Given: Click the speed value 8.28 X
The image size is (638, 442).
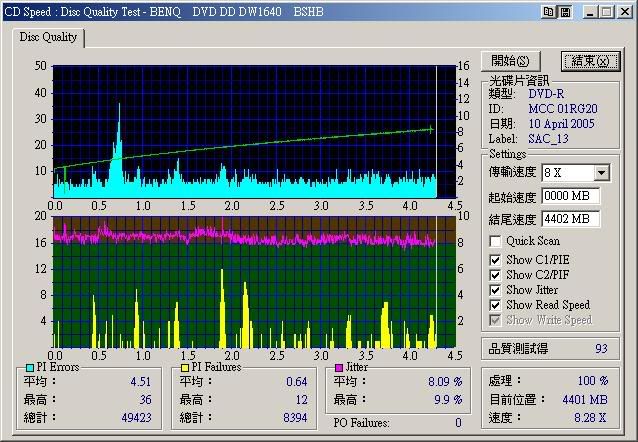Looking at the screenshot, I should click(x=590, y=418).
